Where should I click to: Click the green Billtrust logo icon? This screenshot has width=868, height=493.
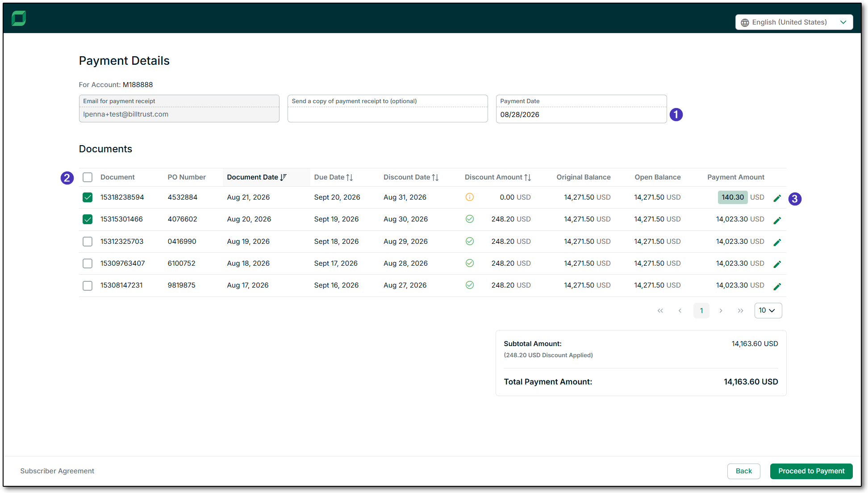(19, 18)
